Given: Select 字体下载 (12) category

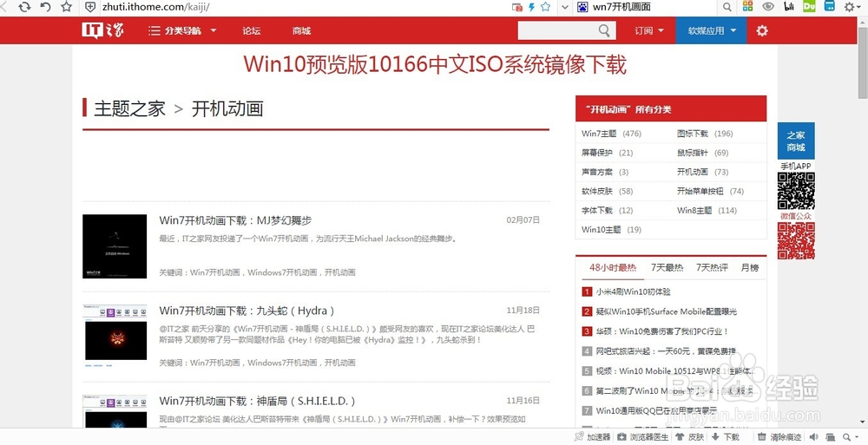Looking at the screenshot, I should coord(607,210).
